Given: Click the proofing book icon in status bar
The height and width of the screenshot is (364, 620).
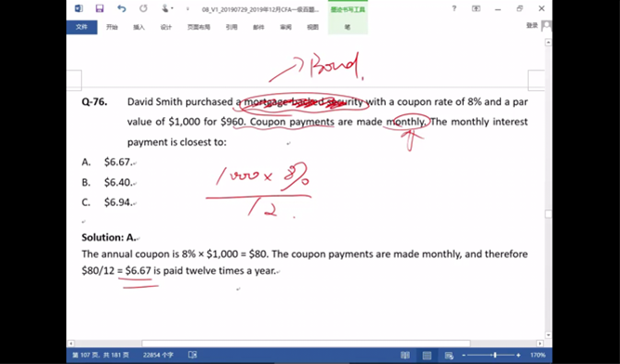Looking at the screenshot, I should click(x=192, y=355).
